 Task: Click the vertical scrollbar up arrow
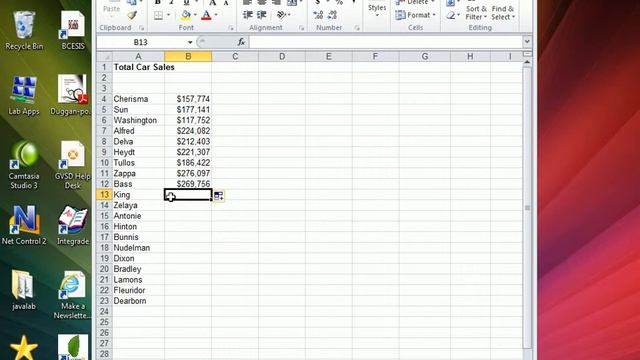pos(527,62)
